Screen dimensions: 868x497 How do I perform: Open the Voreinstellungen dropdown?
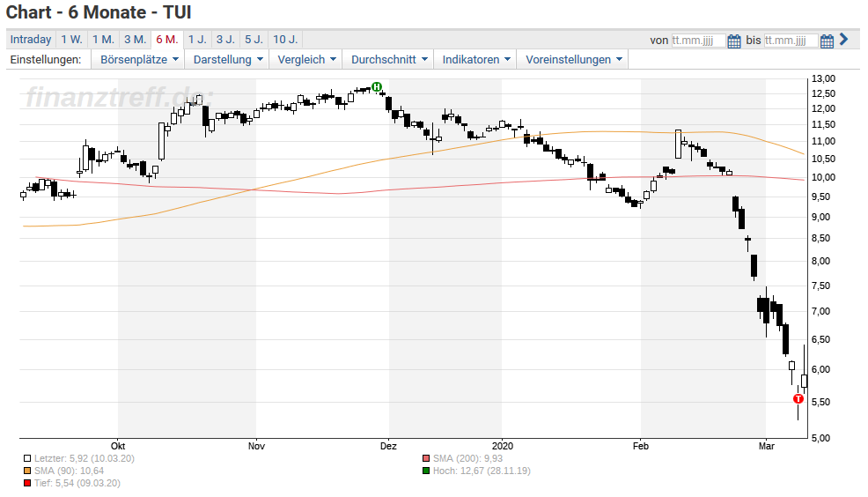click(573, 59)
